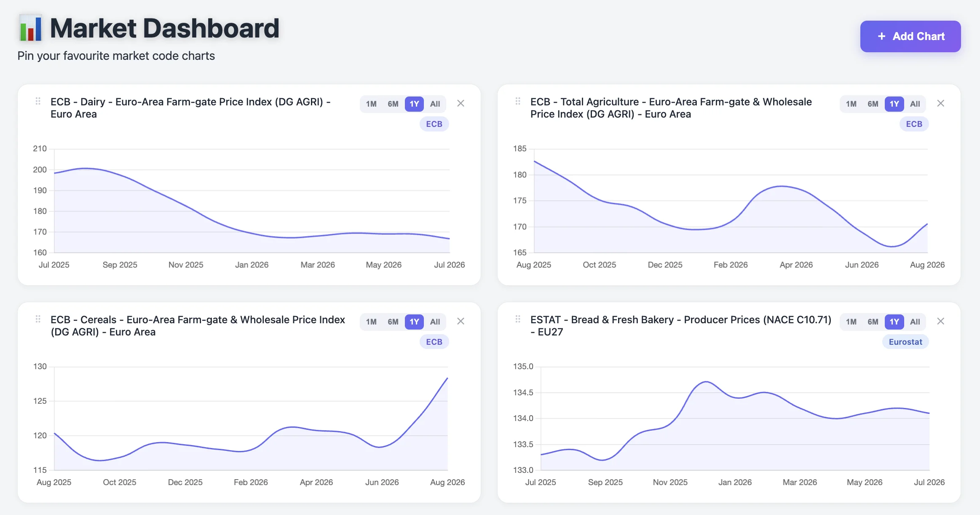Click the ECB badge on Dairy chart

click(x=434, y=124)
